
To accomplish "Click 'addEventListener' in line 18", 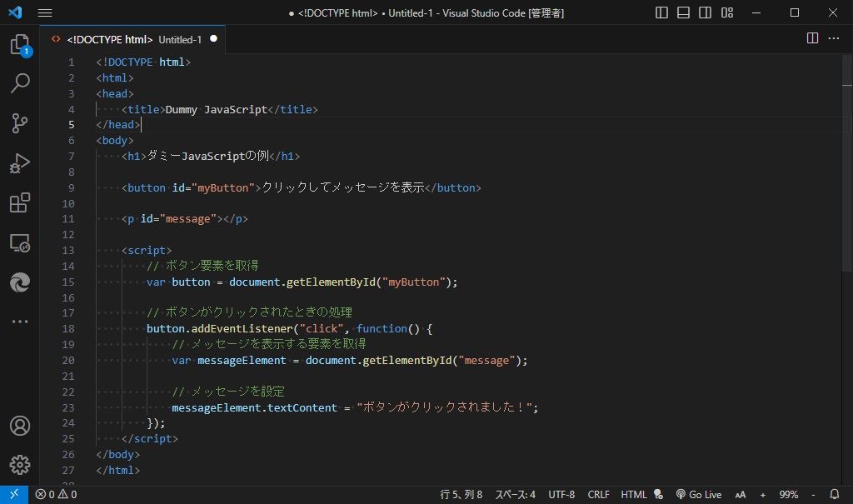I will click(x=242, y=329).
